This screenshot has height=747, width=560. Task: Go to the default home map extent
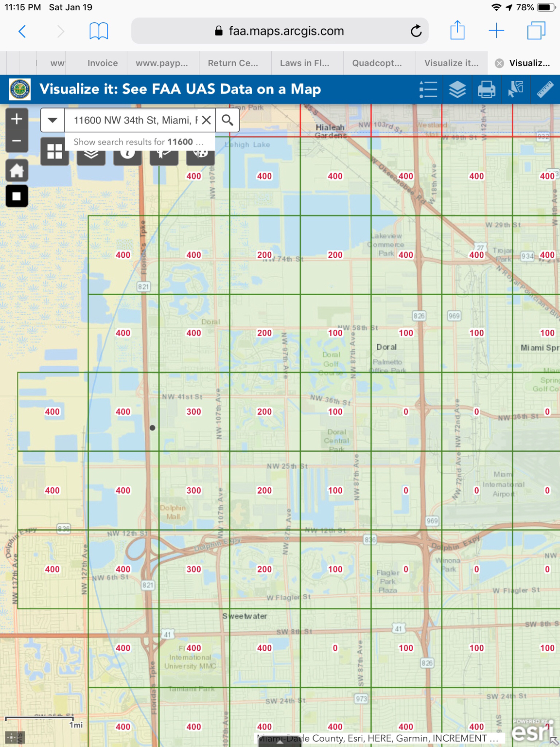coord(17,171)
